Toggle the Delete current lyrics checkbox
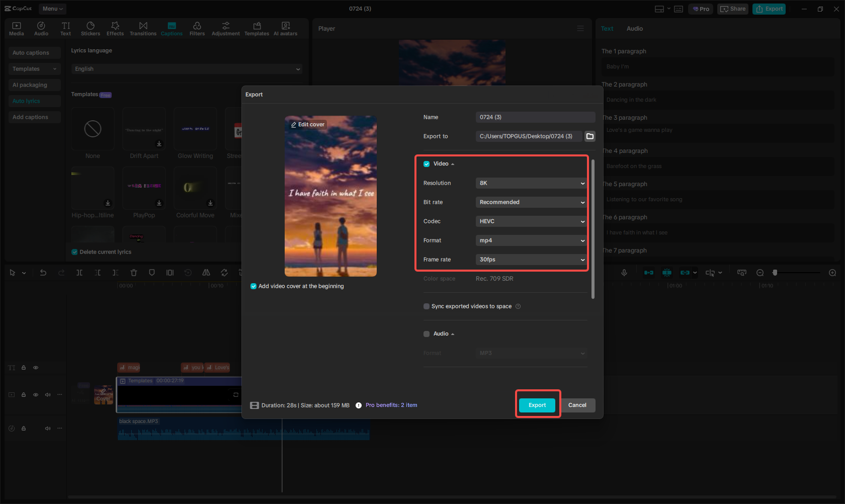Viewport: 845px width, 504px height. tap(74, 251)
